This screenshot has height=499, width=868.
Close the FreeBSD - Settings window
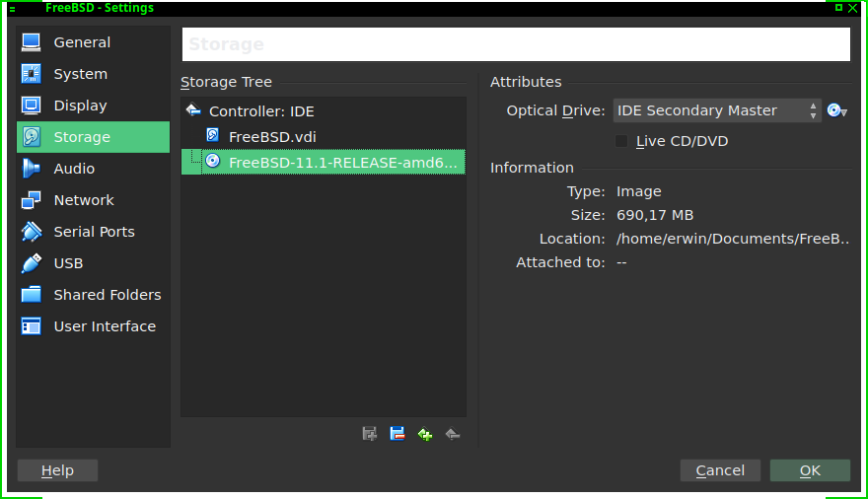pyautogui.click(x=853, y=8)
